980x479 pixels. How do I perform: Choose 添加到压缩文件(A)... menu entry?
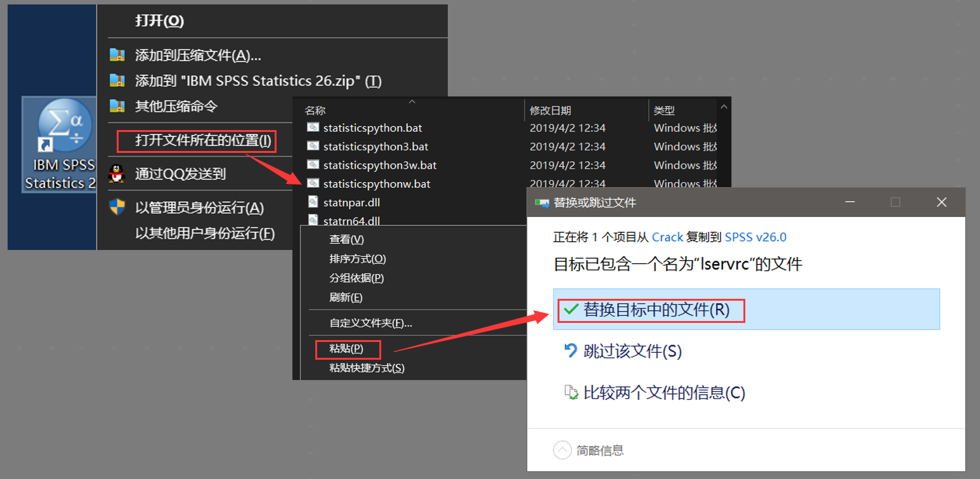pyautogui.click(x=198, y=55)
